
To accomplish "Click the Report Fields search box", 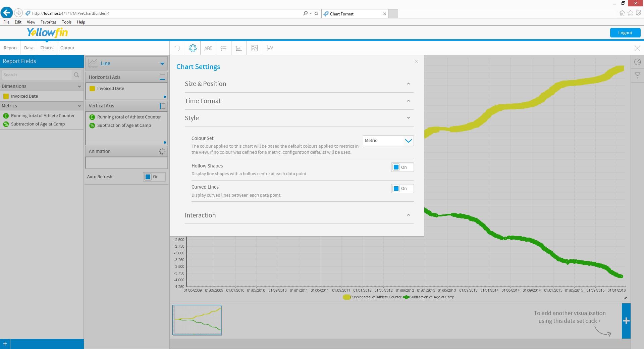I will tap(37, 75).
